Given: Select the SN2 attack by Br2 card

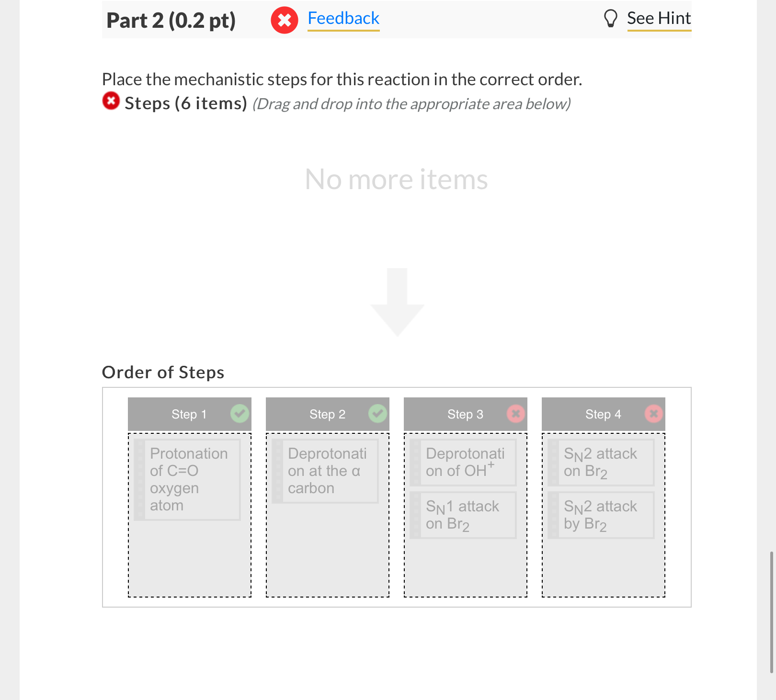Looking at the screenshot, I should pyautogui.click(x=601, y=515).
